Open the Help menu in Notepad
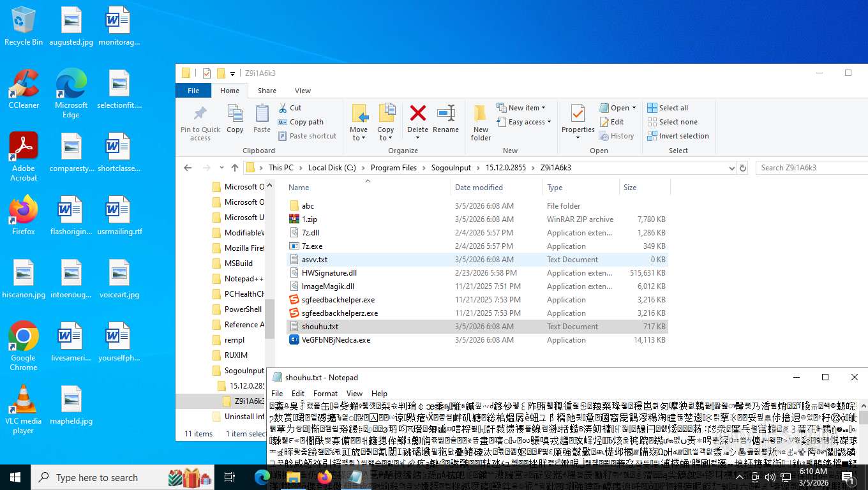This screenshot has width=868, height=490. (379, 394)
